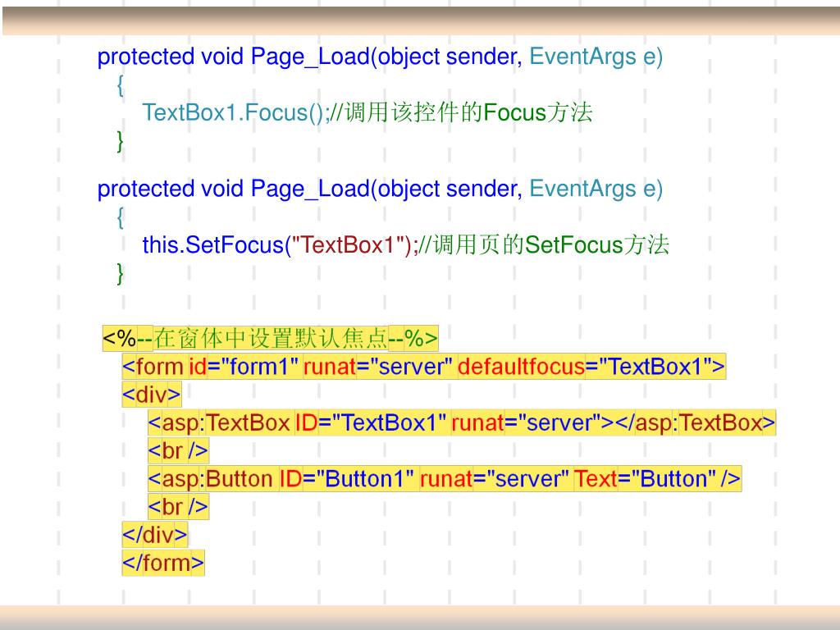
Task: Click the closing '</form>' tag
Action: [x=163, y=563]
